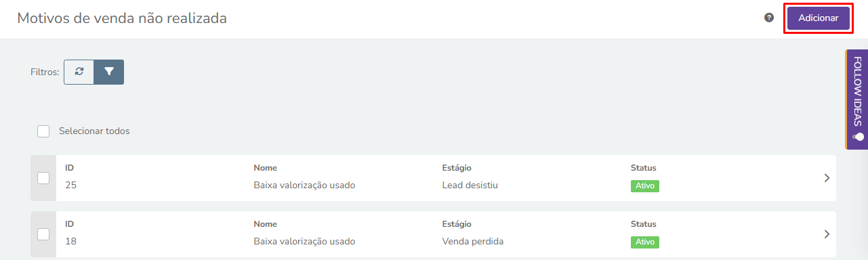868x260 pixels.
Task: Select the checkbox for ID 25 row
Action: coord(43,178)
